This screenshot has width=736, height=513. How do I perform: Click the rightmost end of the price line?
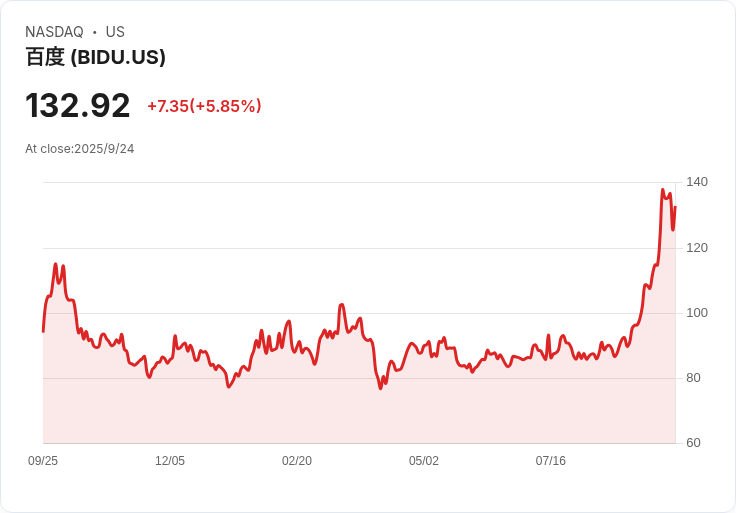coord(675,207)
